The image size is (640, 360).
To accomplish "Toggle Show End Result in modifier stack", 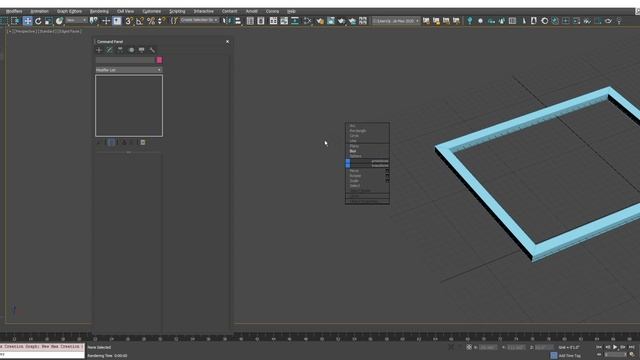I will [111, 142].
